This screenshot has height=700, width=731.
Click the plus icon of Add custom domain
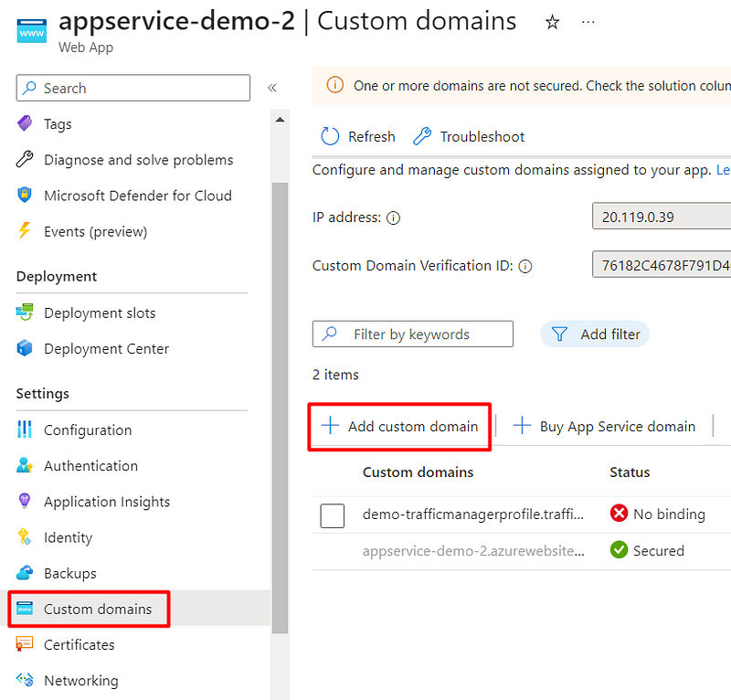pyautogui.click(x=330, y=425)
